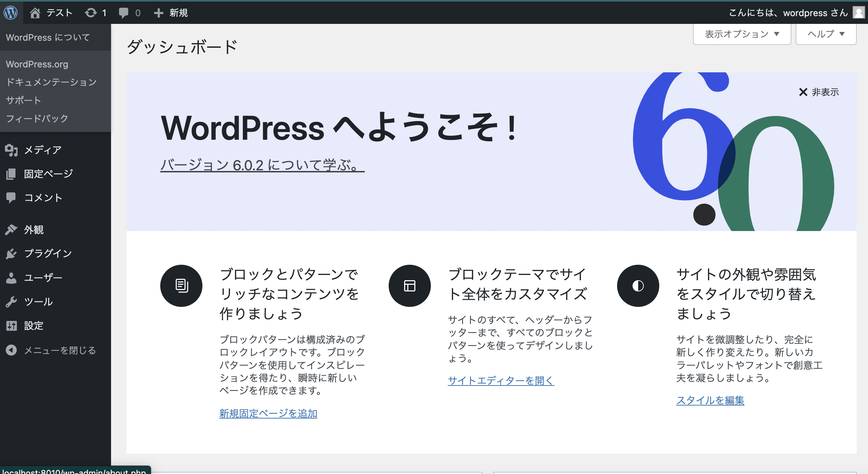Open the バージョン 6.0.2 について学ぶ link

[262, 165]
